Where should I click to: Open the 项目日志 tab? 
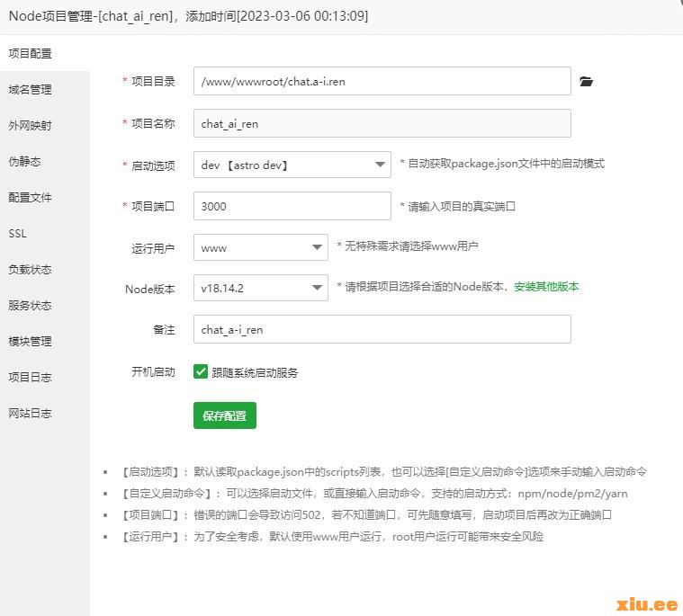click(31, 378)
